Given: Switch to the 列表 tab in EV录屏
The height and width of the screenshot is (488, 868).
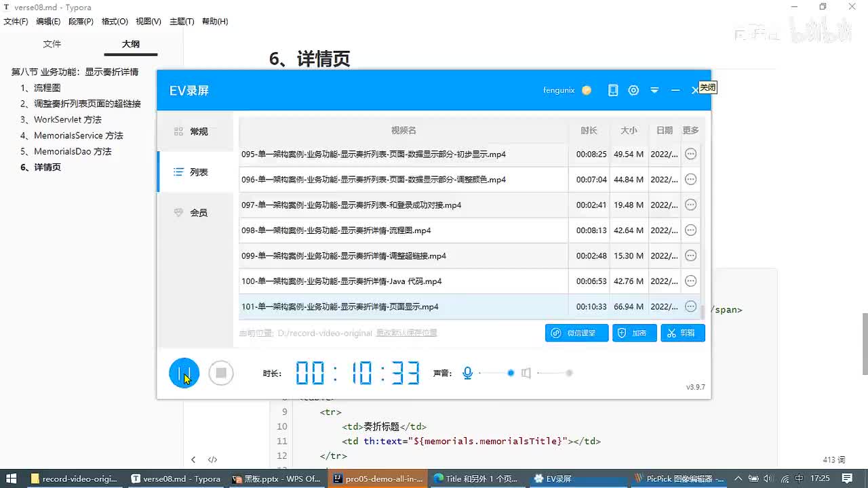Looking at the screenshot, I should [195, 172].
